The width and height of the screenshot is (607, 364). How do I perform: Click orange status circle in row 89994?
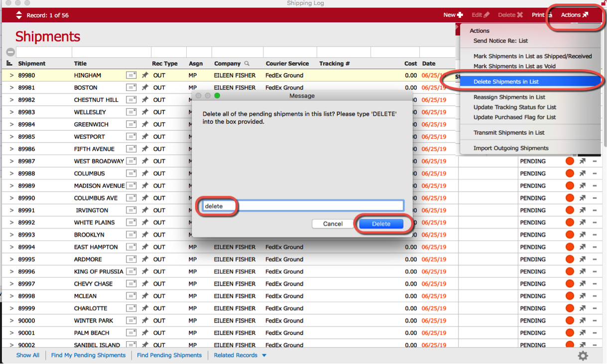click(570, 247)
